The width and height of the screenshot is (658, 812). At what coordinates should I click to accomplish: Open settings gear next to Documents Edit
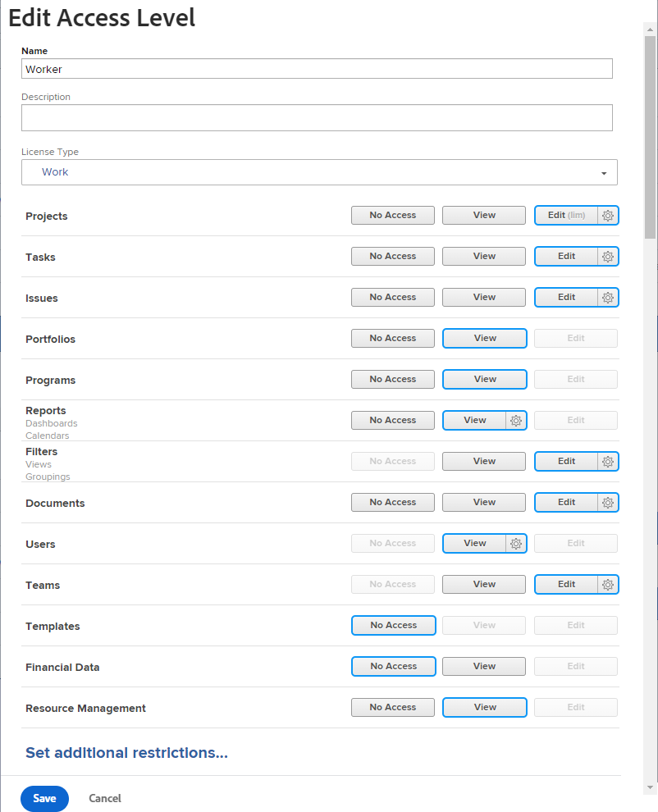click(x=607, y=502)
